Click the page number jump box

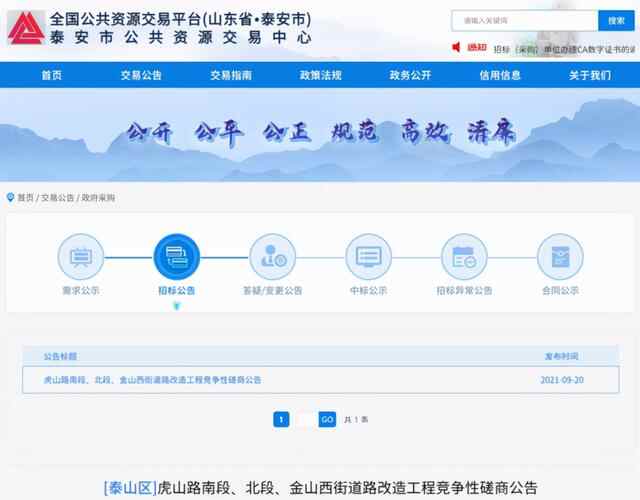click(304, 420)
